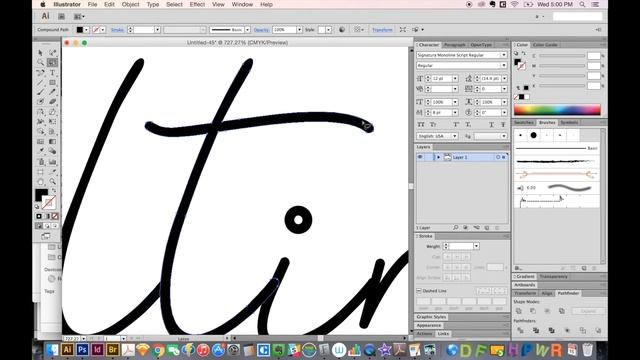This screenshot has width=640, height=360.
Task: Switch to the Color Guide tab
Action: (545, 45)
